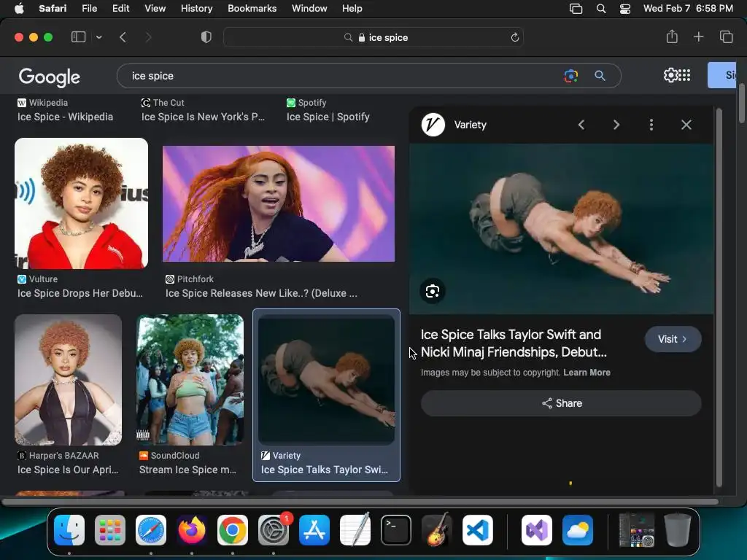
Task: Open the three-dot menu in Variety panel
Action: click(x=651, y=125)
